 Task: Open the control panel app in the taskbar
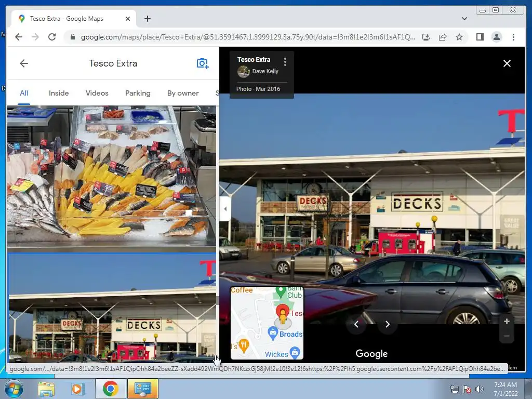coord(143,389)
